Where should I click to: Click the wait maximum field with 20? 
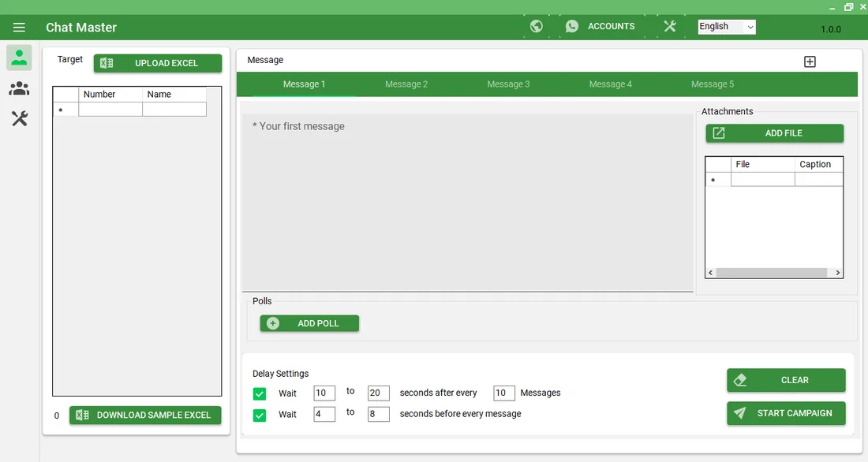pyautogui.click(x=379, y=393)
